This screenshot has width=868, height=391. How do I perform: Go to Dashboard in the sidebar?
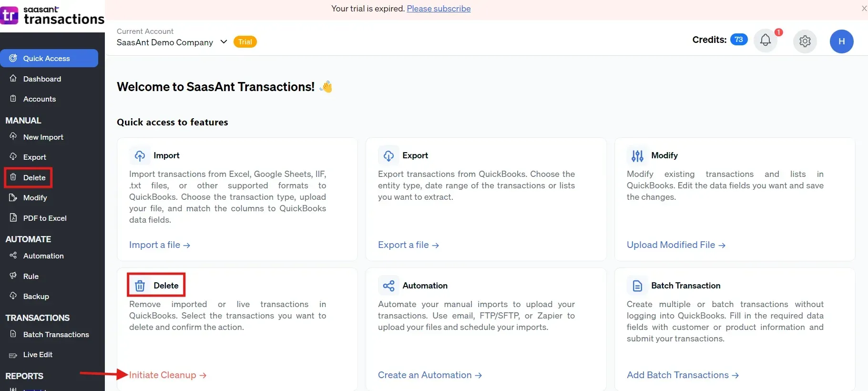(x=42, y=79)
